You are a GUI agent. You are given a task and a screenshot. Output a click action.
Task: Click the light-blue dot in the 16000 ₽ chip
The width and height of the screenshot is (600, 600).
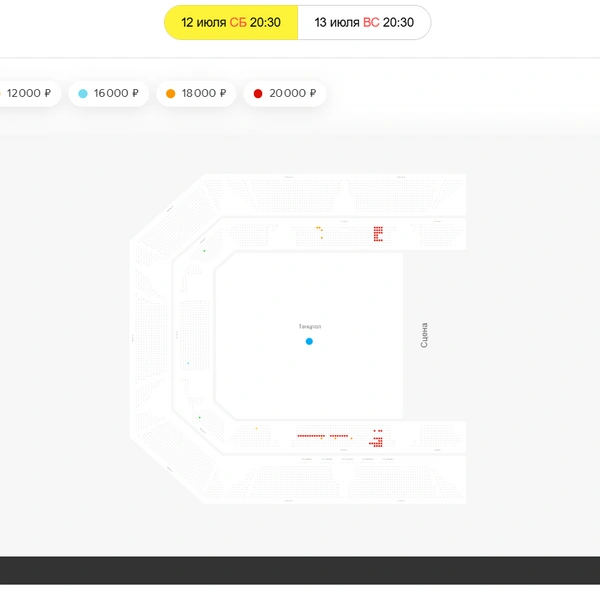tap(83, 93)
